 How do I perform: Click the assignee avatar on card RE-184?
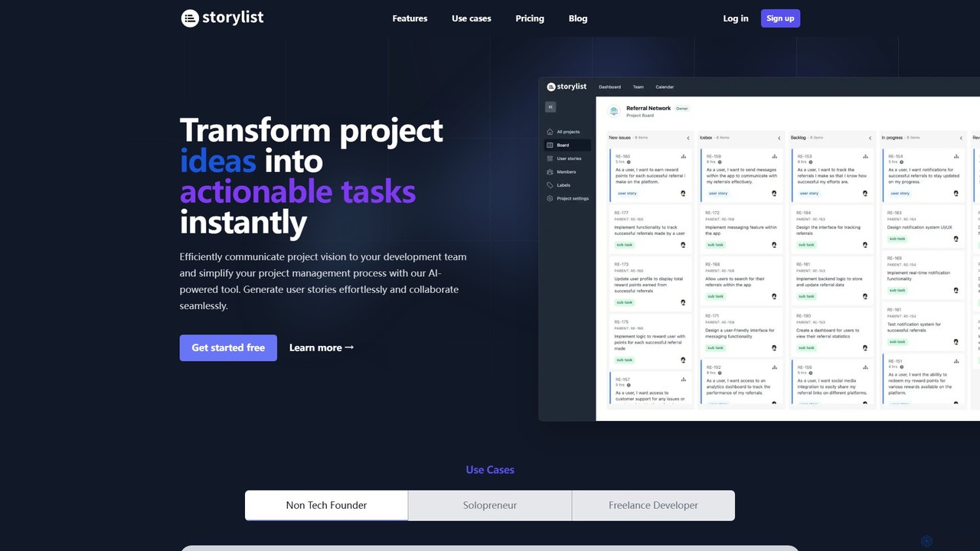click(865, 245)
